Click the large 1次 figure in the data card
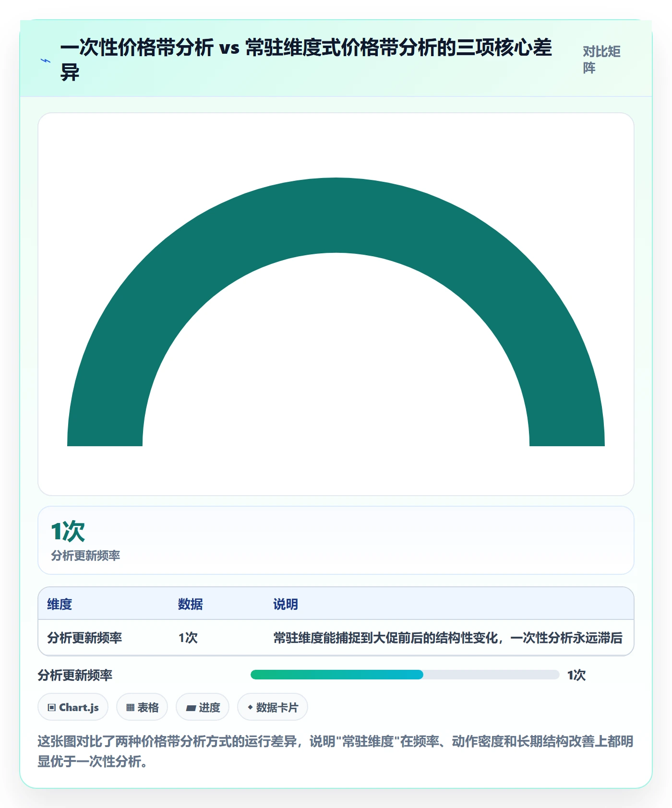The width and height of the screenshot is (672, 808). click(68, 531)
